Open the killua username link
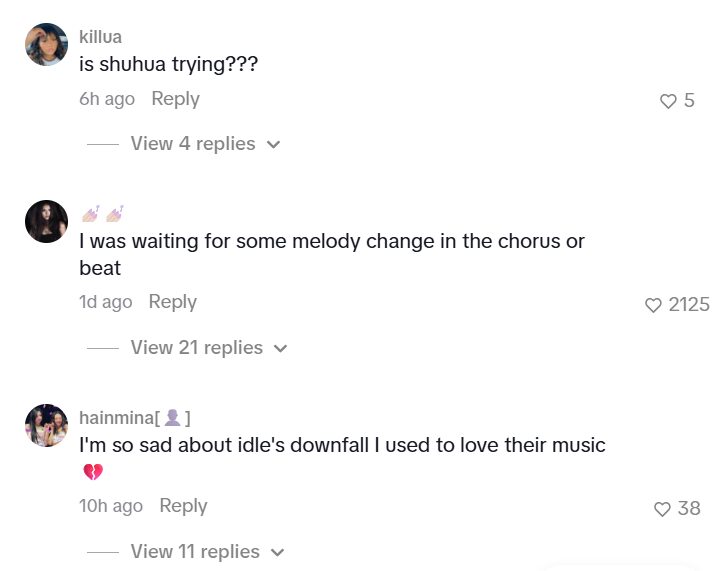 point(100,37)
